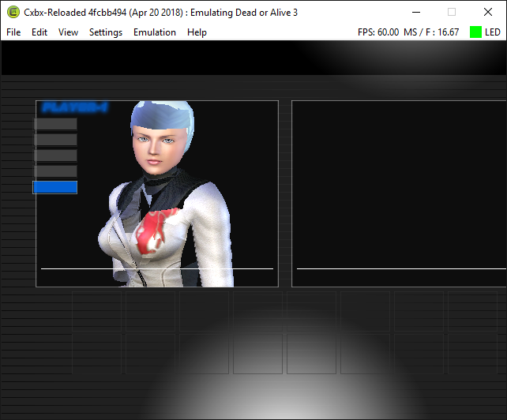
Task: Open the Edit menu
Action: 39,32
